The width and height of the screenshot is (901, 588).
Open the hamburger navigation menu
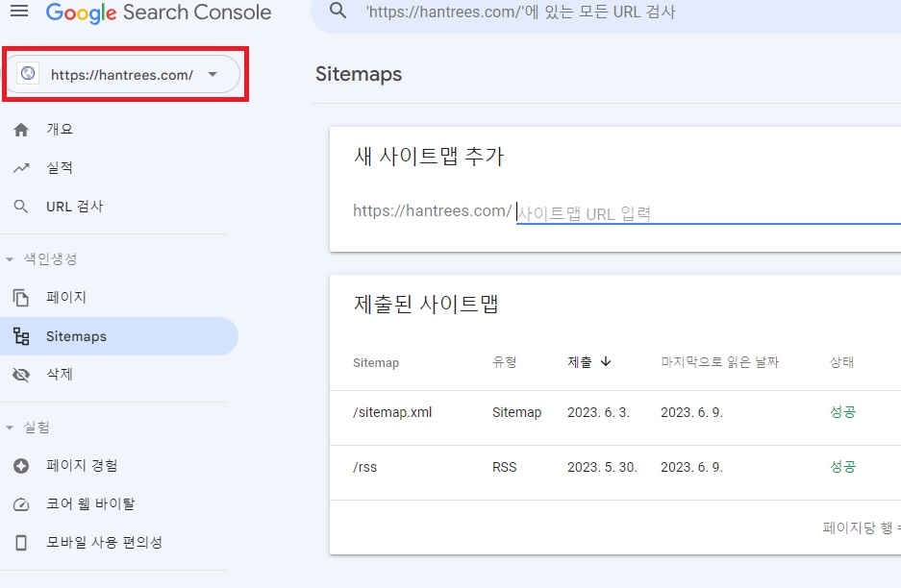pos(19,12)
